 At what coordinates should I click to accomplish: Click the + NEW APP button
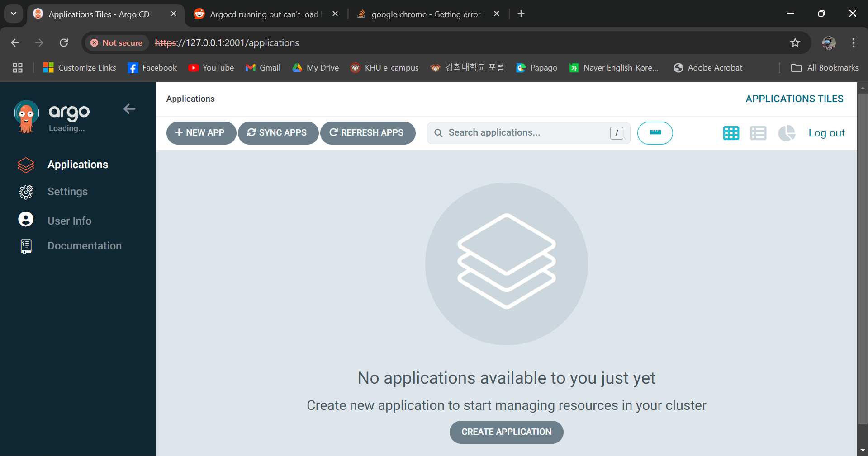pyautogui.click(x=201, y=133)
